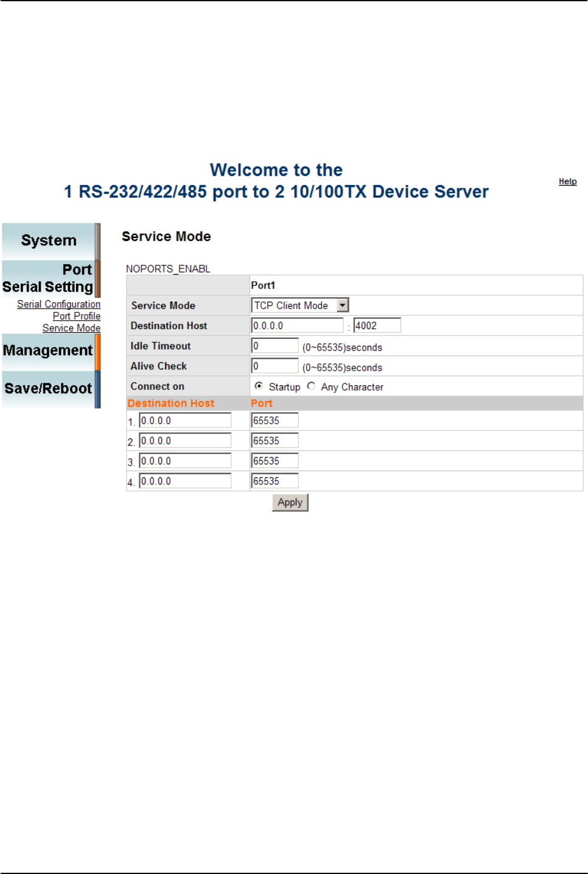Click the main Destination Host IP field
The width and height of the screenshot is (588, 874).
point(297,326)
